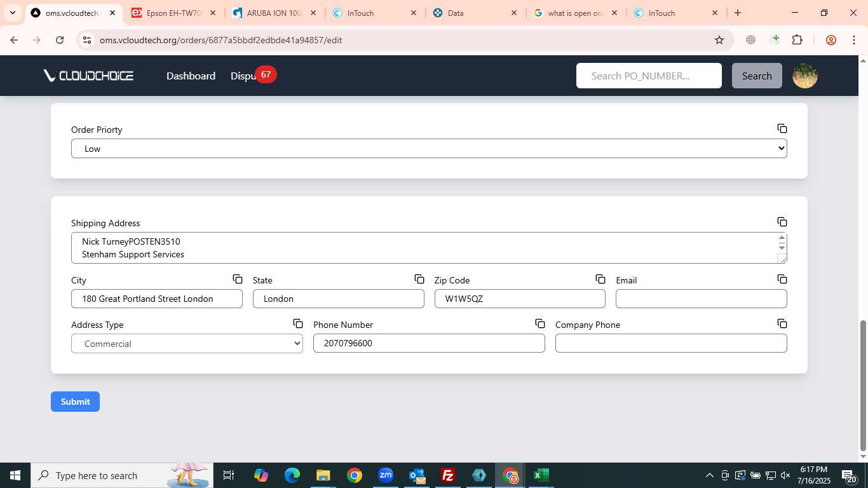Copy the Company Phone value
Screen dimensions: 868x488
coord(782,323)
